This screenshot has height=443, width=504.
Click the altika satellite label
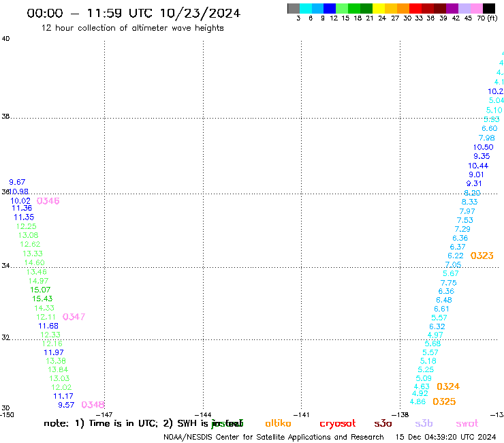278,423
